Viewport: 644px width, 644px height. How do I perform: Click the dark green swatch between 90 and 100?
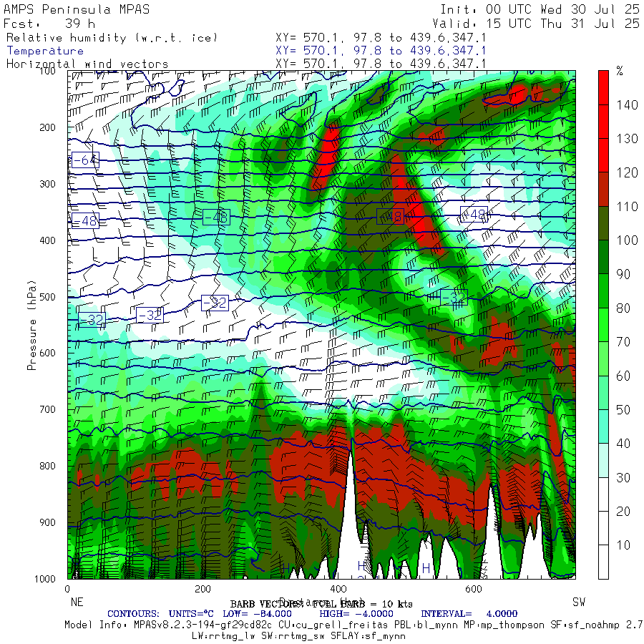(603, 257)
